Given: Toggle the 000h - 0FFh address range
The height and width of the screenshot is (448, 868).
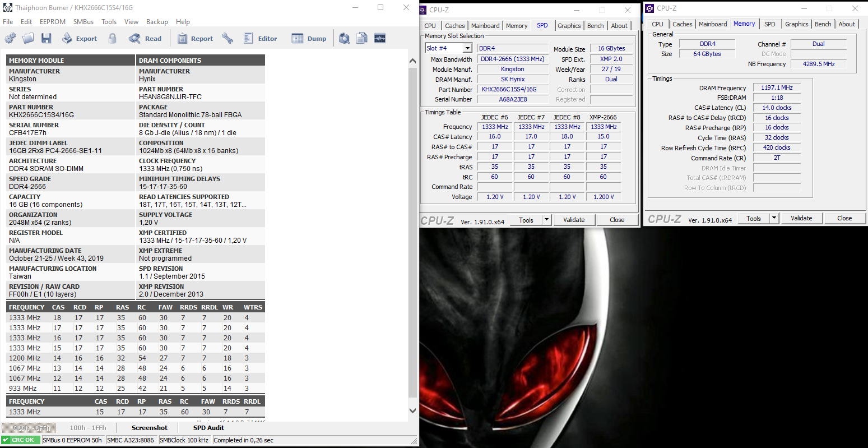Looking at the screenshot, I should (28, 428).
